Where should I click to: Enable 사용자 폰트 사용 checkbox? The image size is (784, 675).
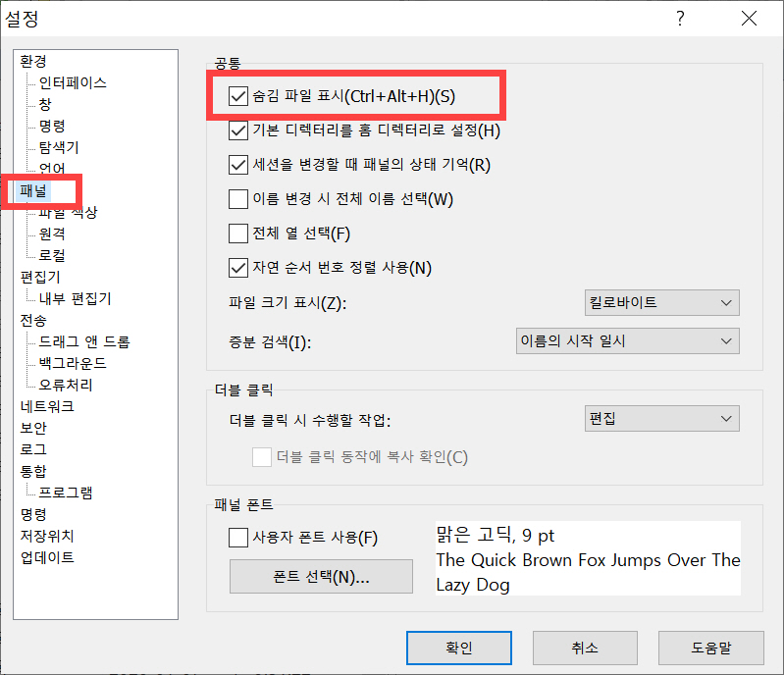point(238,538)
